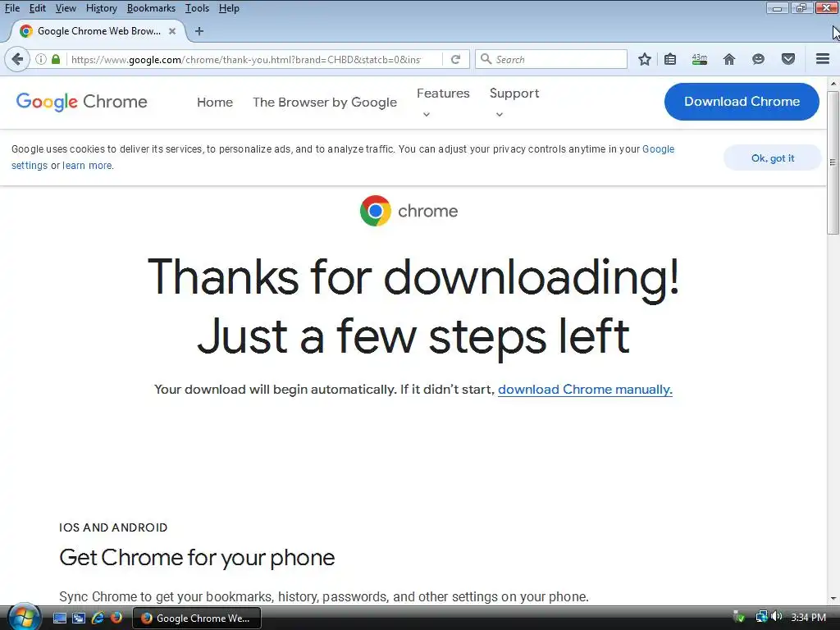Click the Download Chrome button
The width and height of the screenshot is (840, 630).
[x=742, y=101]
